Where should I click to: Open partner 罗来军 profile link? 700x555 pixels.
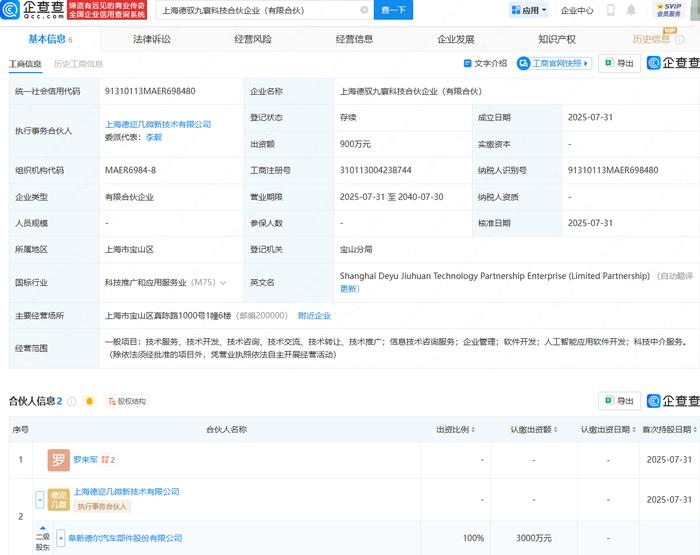pos(85,459)
